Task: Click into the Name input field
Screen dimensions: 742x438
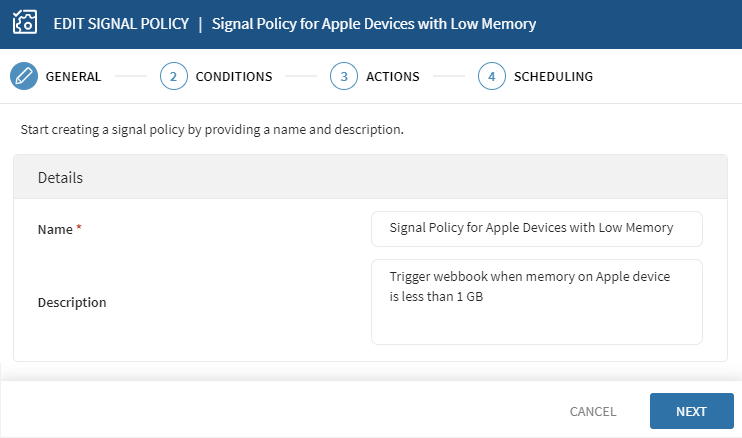Action: 536,228
